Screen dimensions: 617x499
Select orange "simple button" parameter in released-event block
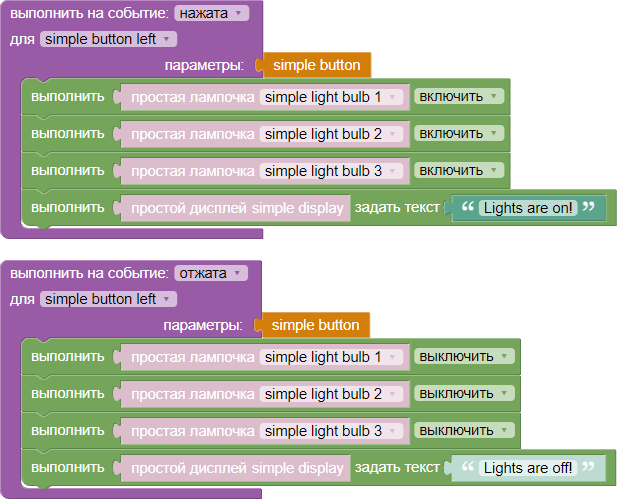click(315, 325)
